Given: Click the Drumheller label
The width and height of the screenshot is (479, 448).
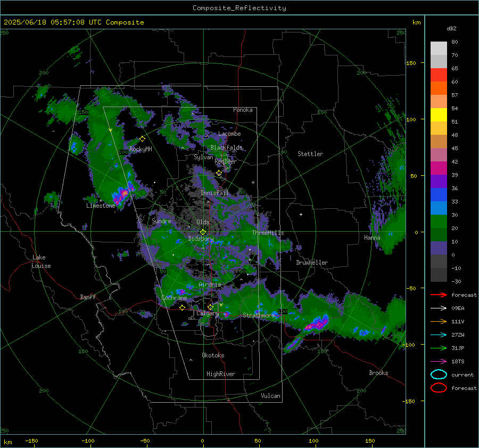Looking at the screenshot, I should click(312, 263).
